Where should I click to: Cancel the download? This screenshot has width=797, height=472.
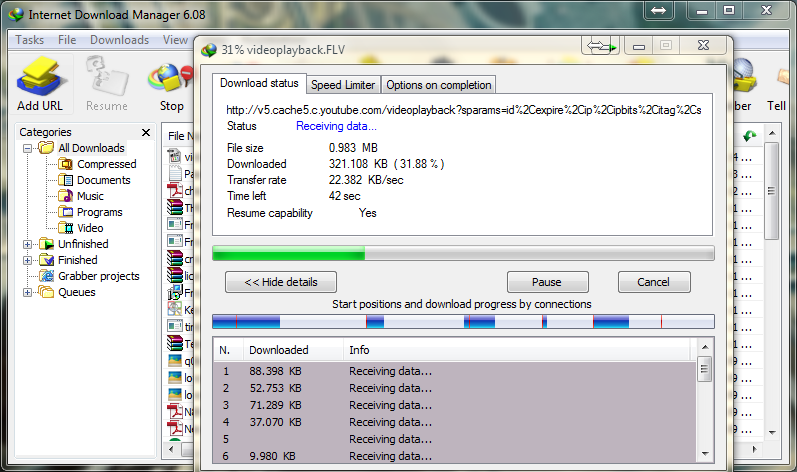[654, 282]
